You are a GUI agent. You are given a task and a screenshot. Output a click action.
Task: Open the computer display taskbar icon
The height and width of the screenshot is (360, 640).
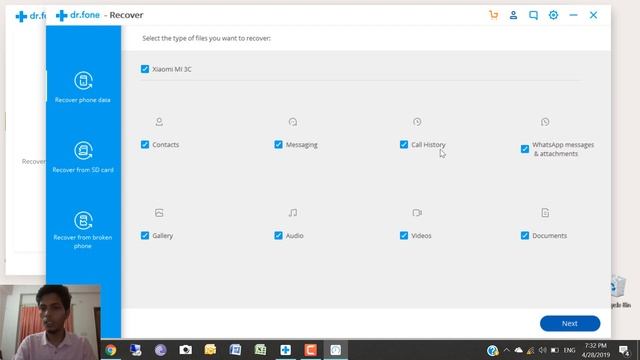(x=136, y=350)
